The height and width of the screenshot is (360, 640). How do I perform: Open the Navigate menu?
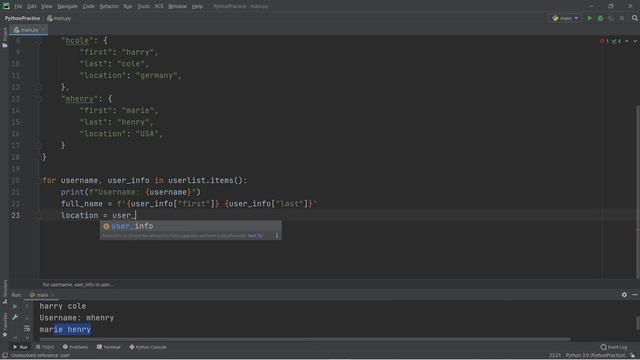tap(67, 7)
